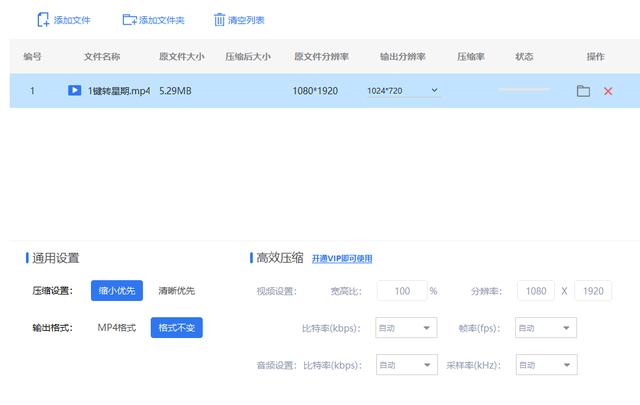
Task: Click the 宽高比 percentage input field
Action: click(x=402, y=291)
